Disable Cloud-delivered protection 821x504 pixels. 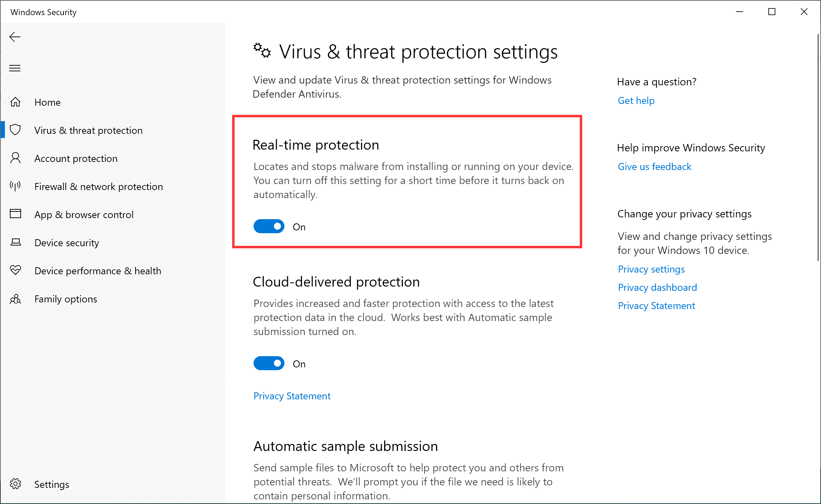click(x=269, y=363)
